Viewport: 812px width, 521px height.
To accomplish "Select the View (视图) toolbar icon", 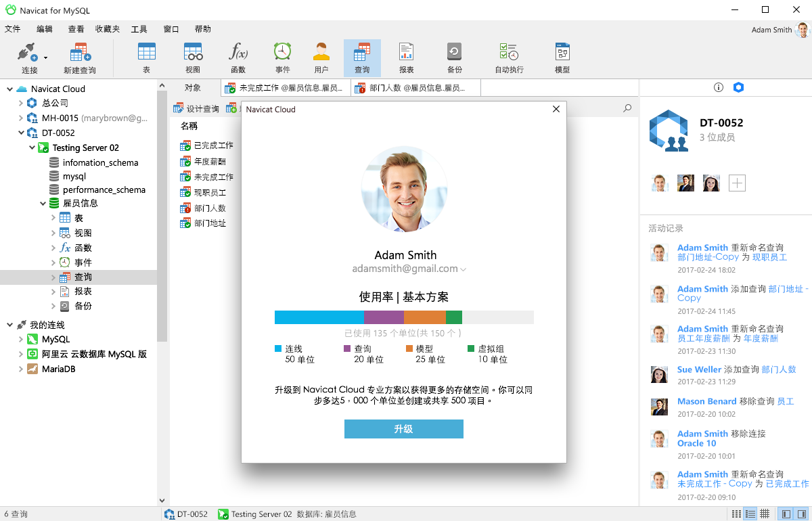I will point(193,53).
